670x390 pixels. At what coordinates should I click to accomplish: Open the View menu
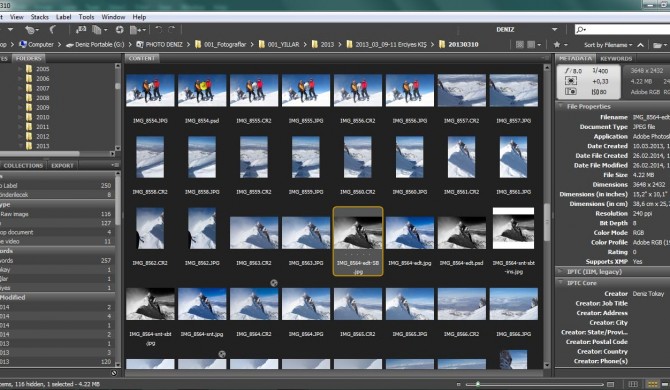point(17,17)
